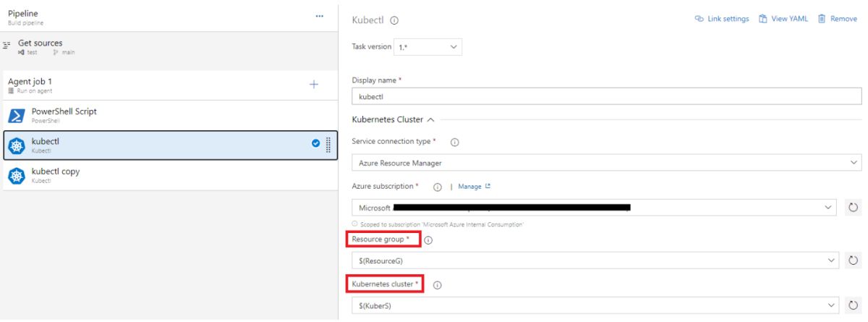The height and width of the screenshot is (322, 868).
Task: Refresh the Kubernetes cluster list
Action: click(853, 307)
